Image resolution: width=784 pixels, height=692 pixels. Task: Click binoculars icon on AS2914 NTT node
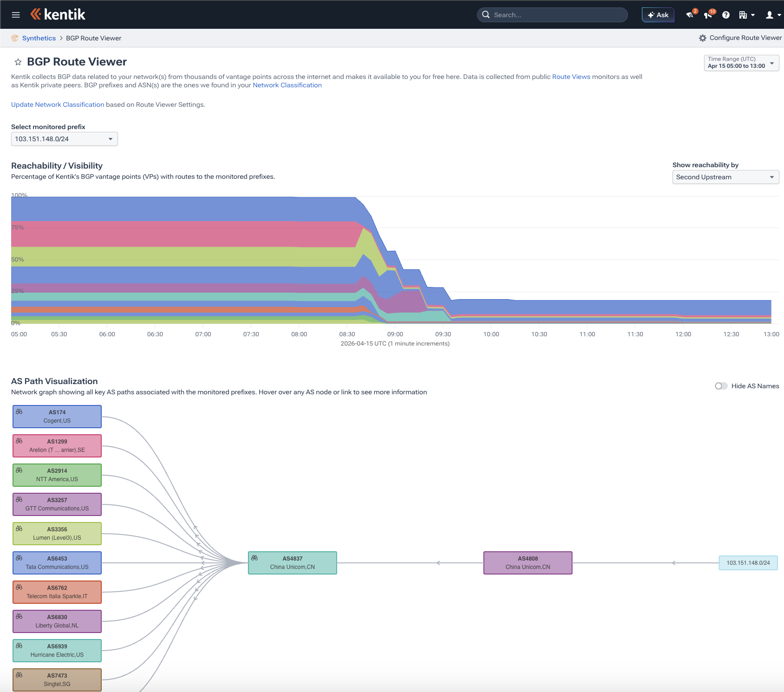coord(19,470)
